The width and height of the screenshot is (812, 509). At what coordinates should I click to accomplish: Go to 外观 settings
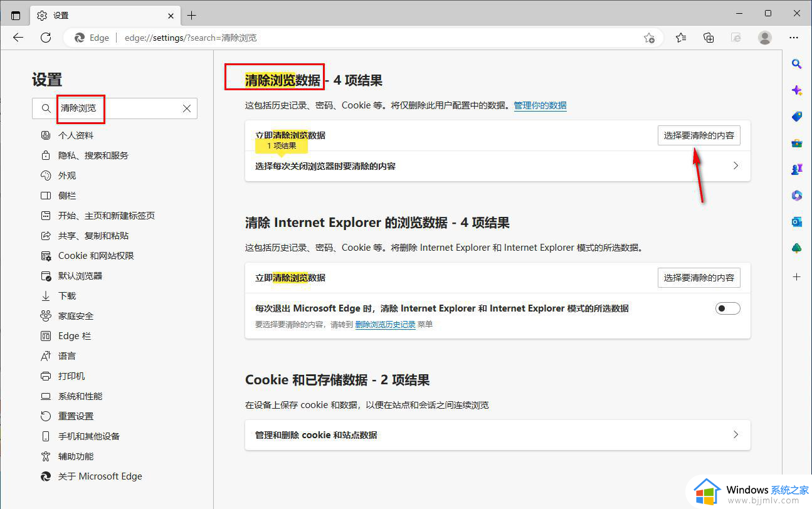[67, 176]
